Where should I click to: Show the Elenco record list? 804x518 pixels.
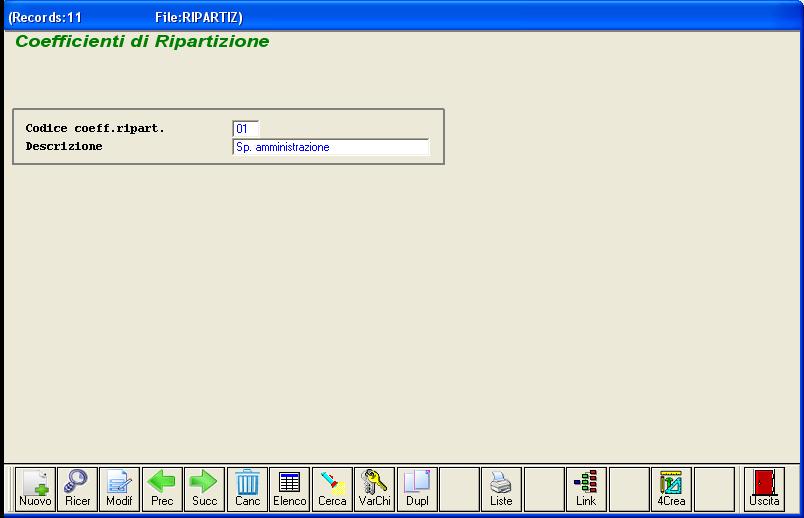290,489
